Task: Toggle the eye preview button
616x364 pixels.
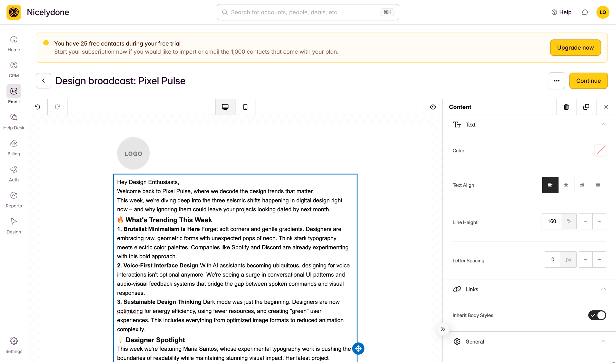Action: (433, 107)
